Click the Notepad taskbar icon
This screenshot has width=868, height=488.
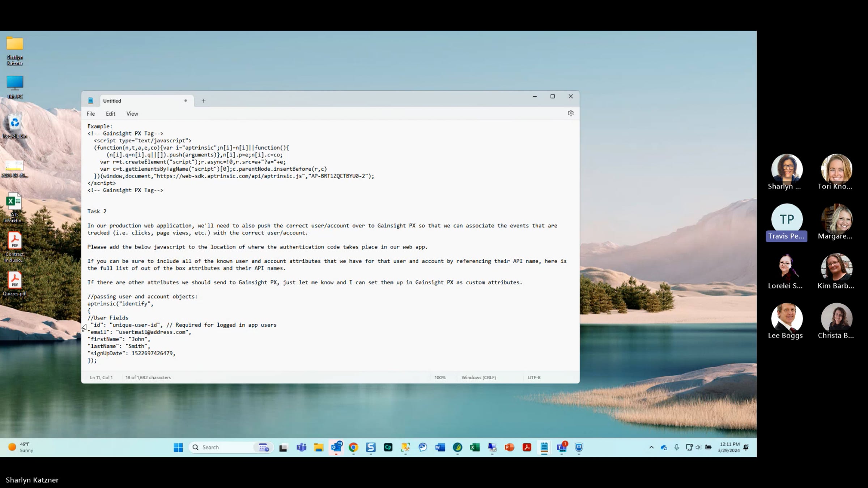[x=544, y=448]
